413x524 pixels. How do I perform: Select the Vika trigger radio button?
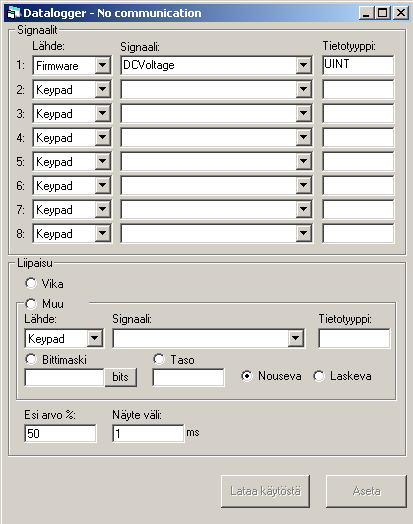pos(31,283)
